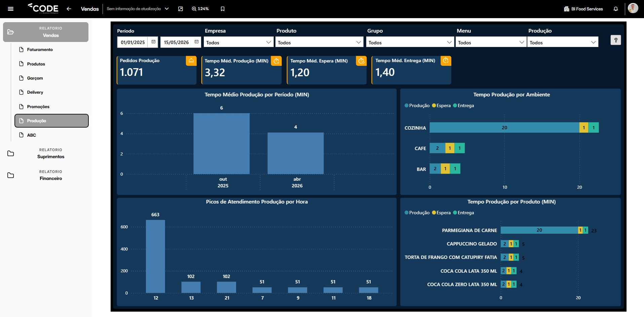Toggle Entrega legend in Ambiente chart
Viewport: 644px width, 317px height.
(x=463, y=105)
